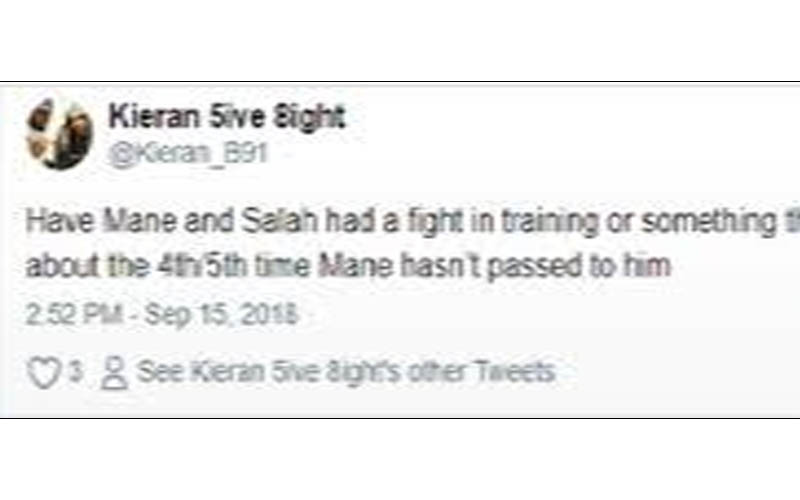This screenshot has width=800, height=500.
Task: Click the word "other" in the footer link
Action: [x=439, y=373]
